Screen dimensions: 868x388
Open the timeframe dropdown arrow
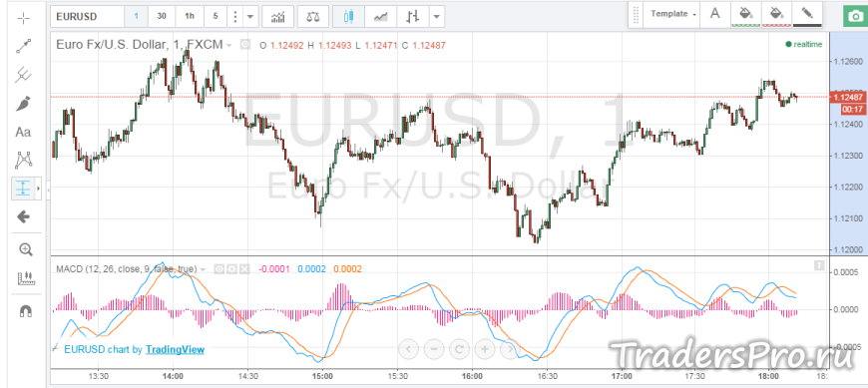pos(250,17)
